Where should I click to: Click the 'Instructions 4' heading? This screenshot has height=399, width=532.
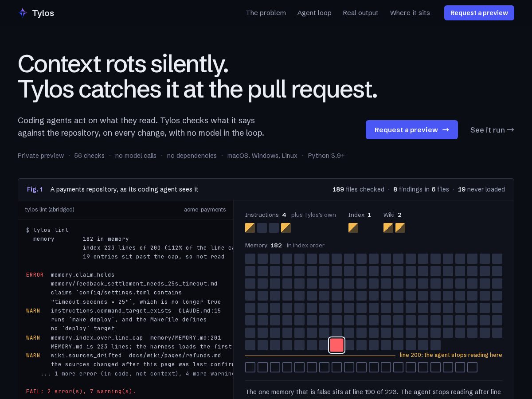[266, 215]
